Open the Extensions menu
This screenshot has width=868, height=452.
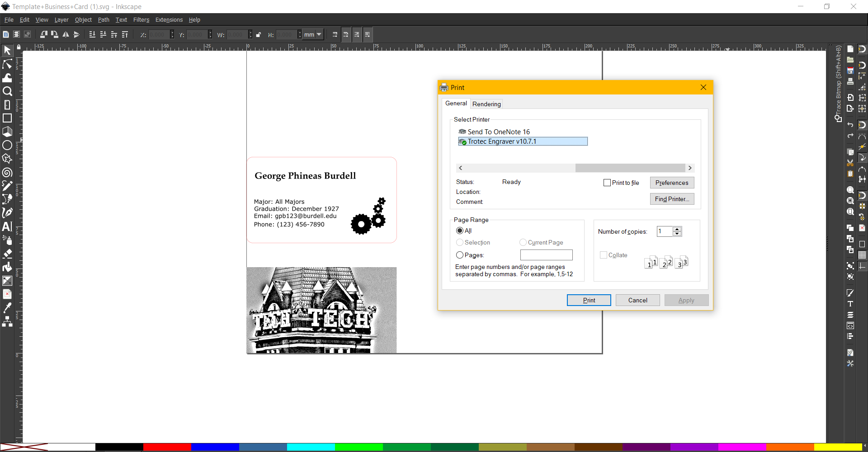(169, 20)
